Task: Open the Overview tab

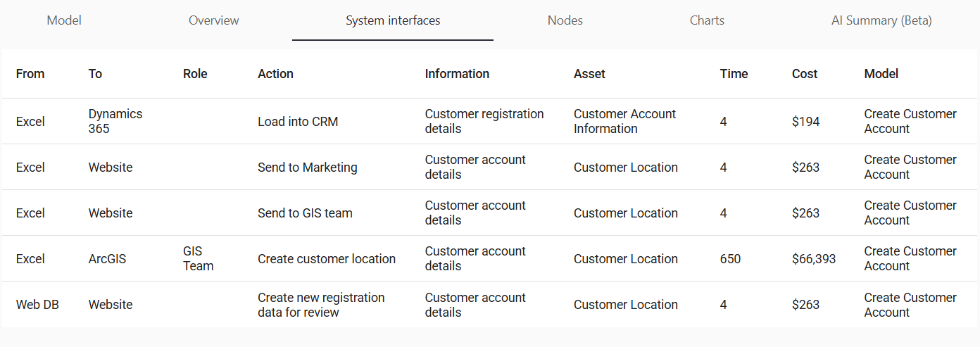Action: click(213, 20)
